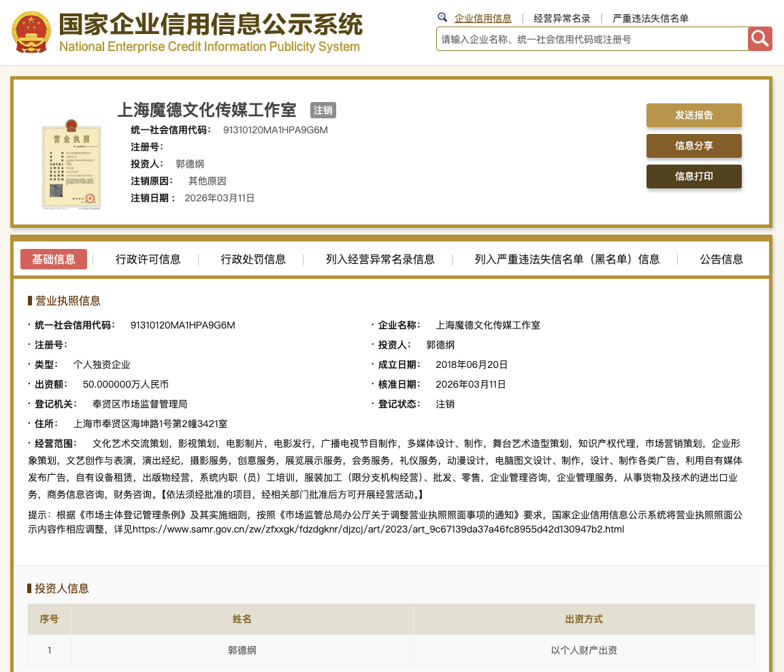Open the 经营异常名录 link

point(562,18)
